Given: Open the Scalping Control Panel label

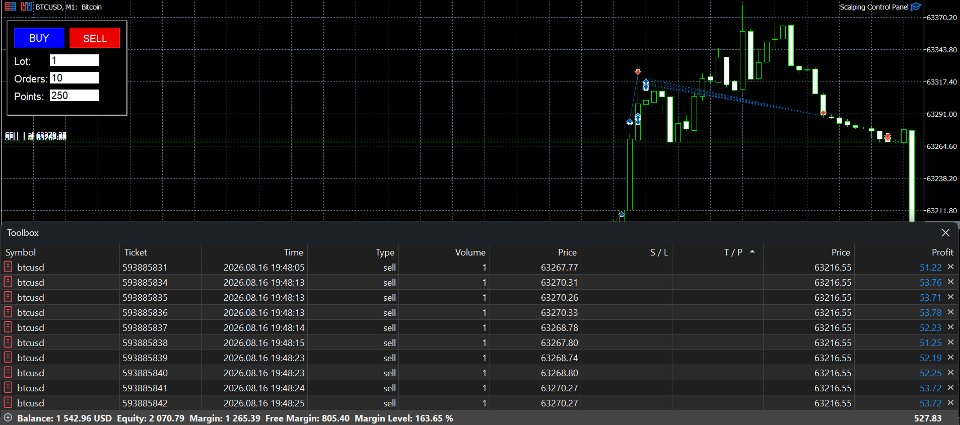Looking at the screenshot, I should [x=874, y=7].
